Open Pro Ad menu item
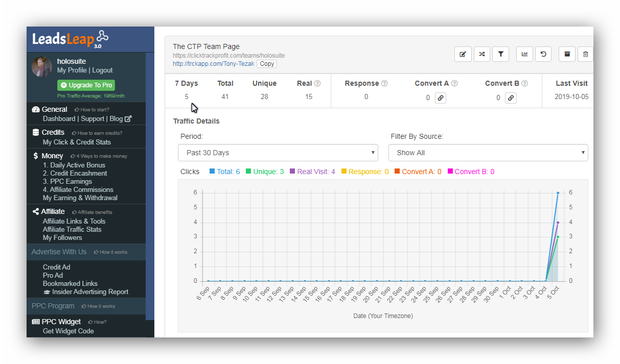The image size is (620, 364). [53, 275]
